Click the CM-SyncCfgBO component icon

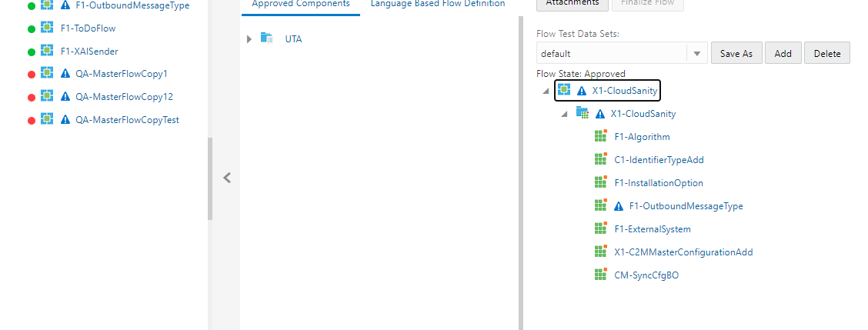[601, 275]
